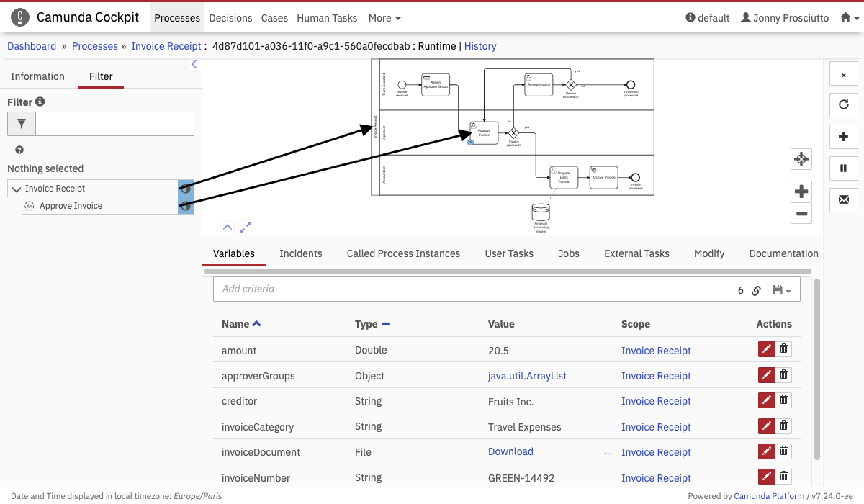Screen dimensions: 864x504
Task: Copy the search criteria link icon
Action: click(757, 290)
